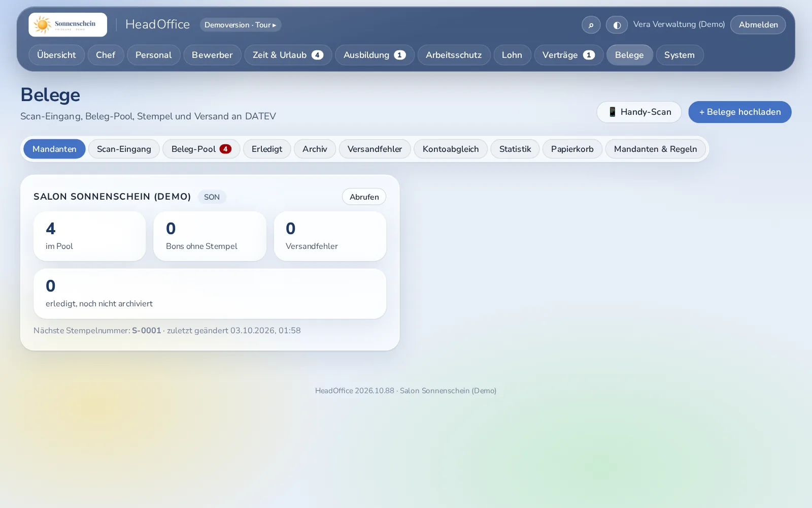Open the Papierkorb tab

point(572,149)
